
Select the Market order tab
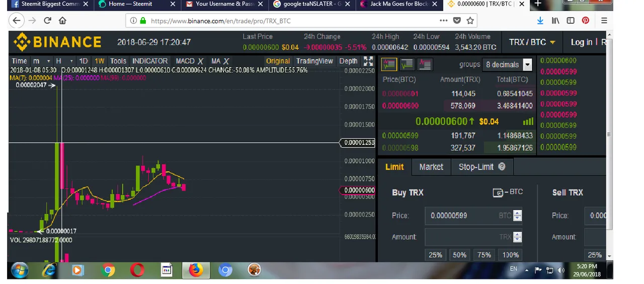point(431,167)
